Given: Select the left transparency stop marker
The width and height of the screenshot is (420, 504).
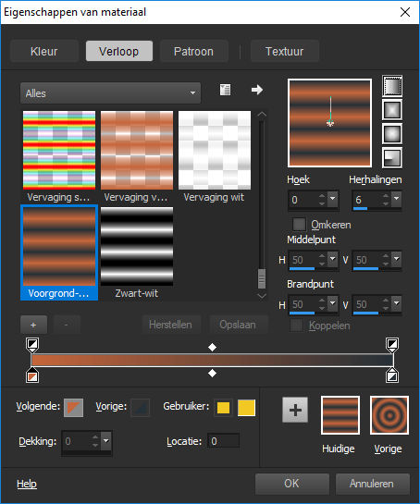Looking at the screenshot, I should [32, 345].
